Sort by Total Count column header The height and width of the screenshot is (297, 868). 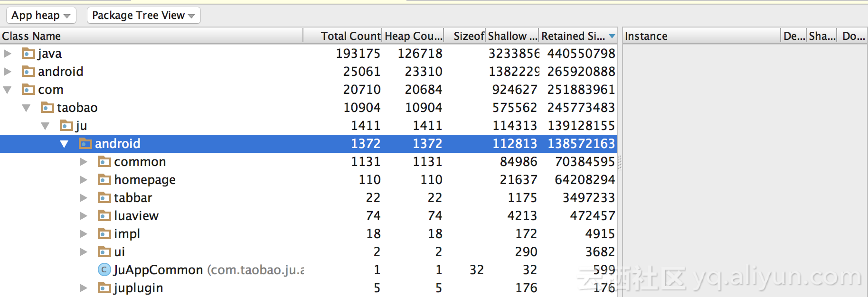tap(343, 36)
